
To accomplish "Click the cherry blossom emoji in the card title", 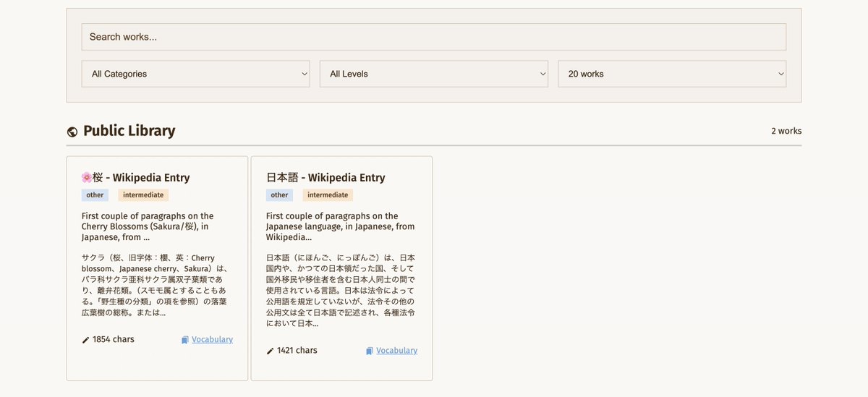I will click(87, 177).
